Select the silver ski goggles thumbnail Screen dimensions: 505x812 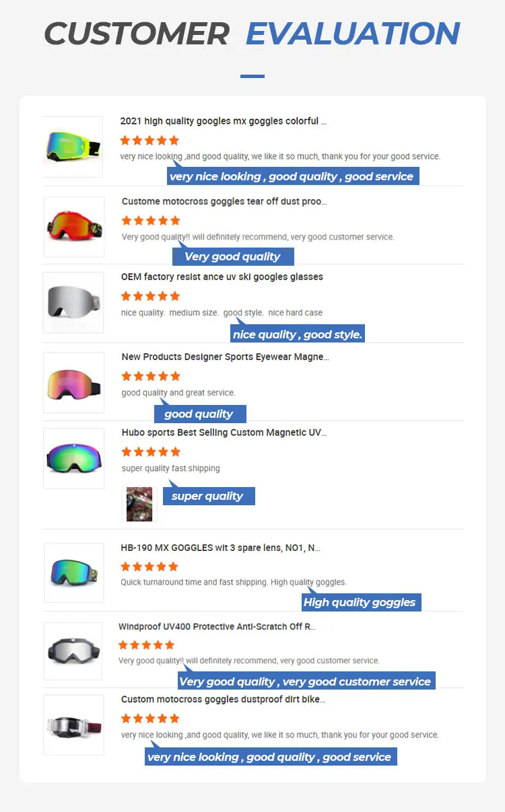pyautogui.click(x=73, y=302)
